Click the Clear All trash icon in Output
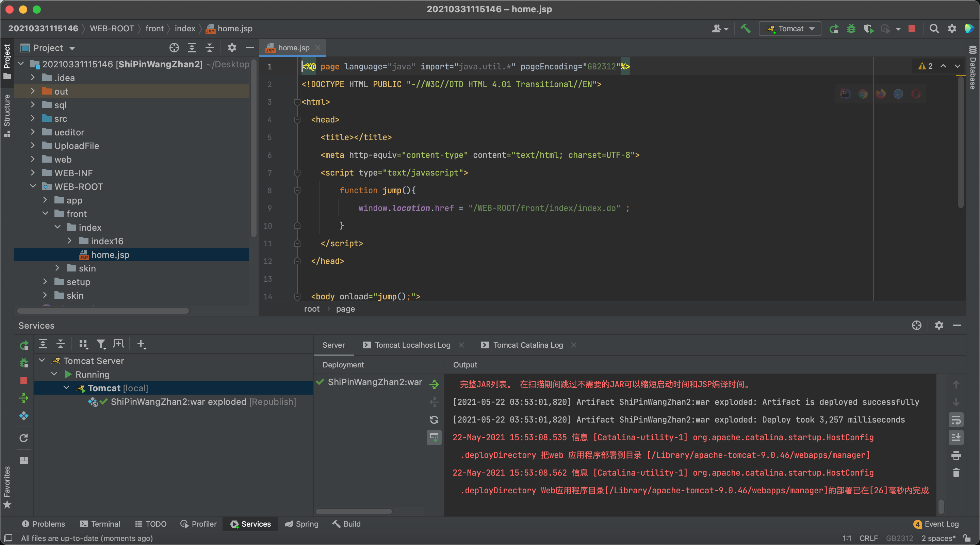 point(956,473)
